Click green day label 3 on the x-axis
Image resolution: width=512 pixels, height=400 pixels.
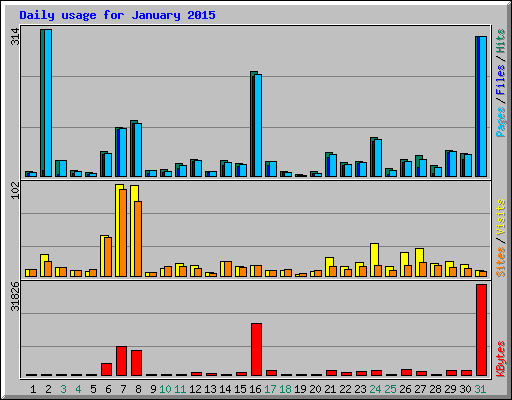(63, 389)
